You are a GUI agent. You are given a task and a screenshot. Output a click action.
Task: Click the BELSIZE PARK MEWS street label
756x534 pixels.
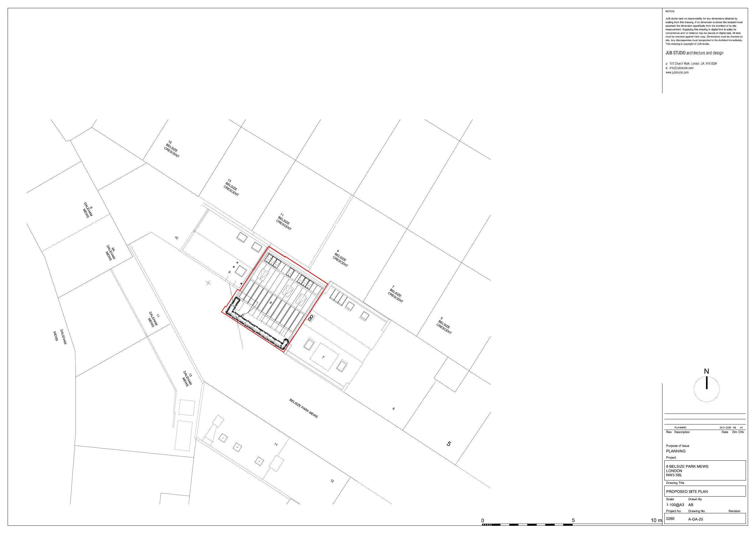303,408
